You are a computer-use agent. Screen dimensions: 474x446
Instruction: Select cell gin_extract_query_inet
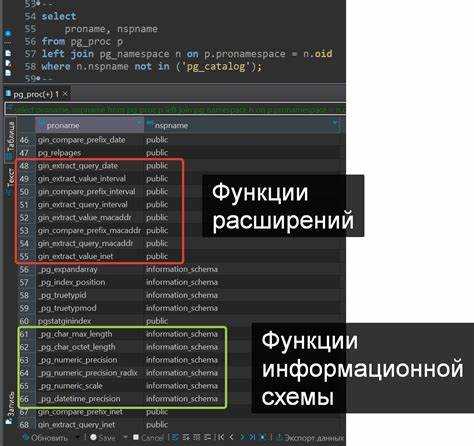pyautogui.click(x=76, y=425)
